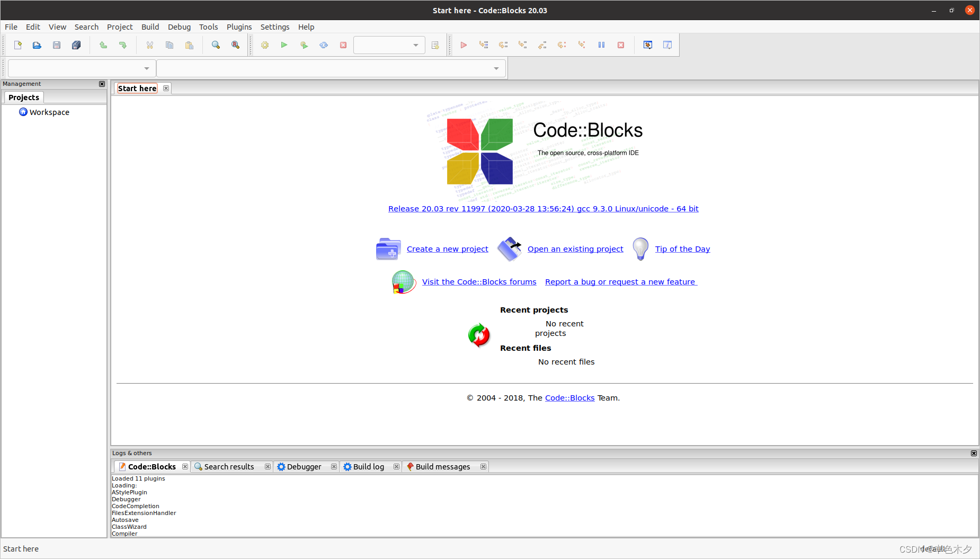
Task: Select the Start here editor tab
Action: click(x=137, y=88)
